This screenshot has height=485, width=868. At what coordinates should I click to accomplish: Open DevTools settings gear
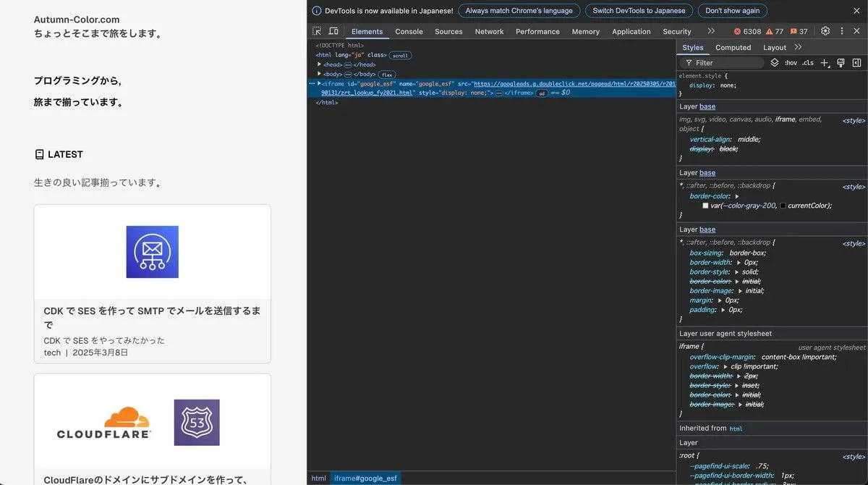(825, 31)
